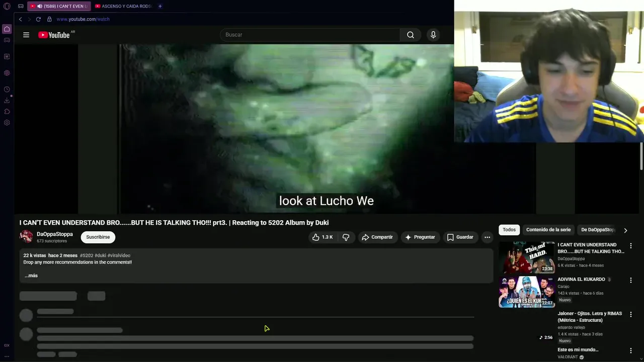644x362 pixels.
Task: Open the #viralvideo hashtag link
Action: click(119, 255)
